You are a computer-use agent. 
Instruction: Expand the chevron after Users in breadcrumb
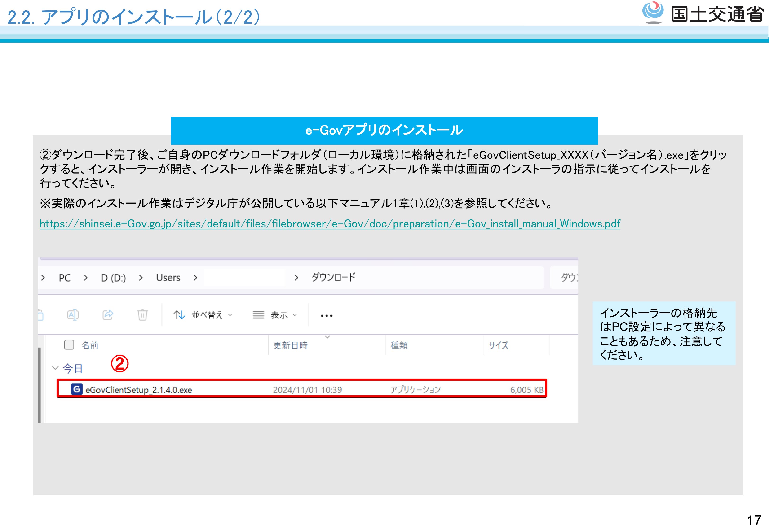pyautogui.click(x=195, y=278)
